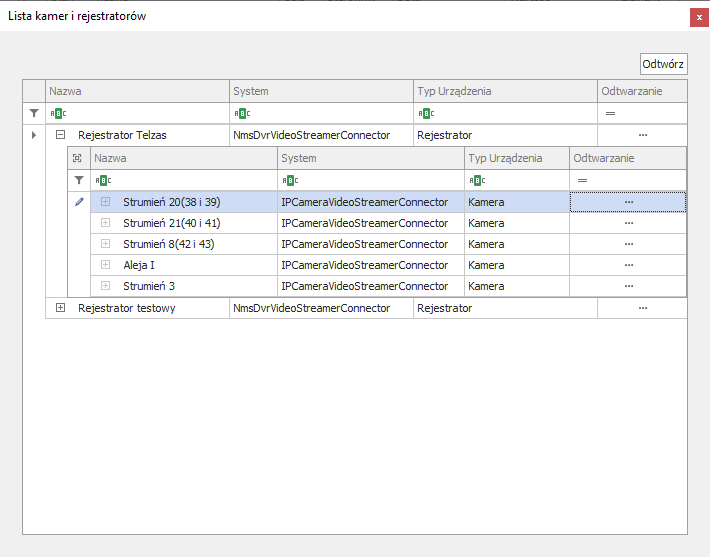Viewport: 710px width, 557px height.
Task: Click IPCameraVideoStreamerConnector cell in Aleja I row
Action: coord(371,265)
